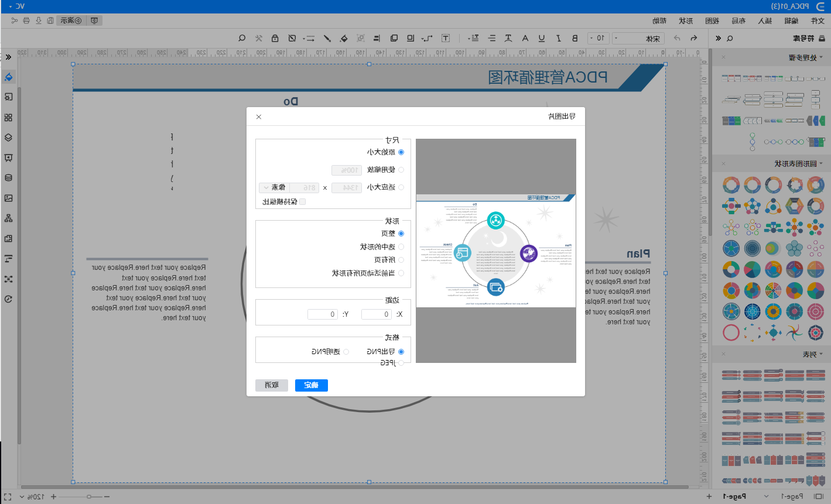The image size is (831, 504).
Task: Click the search magnifier in format toolbar
Action: click(242, 38)
